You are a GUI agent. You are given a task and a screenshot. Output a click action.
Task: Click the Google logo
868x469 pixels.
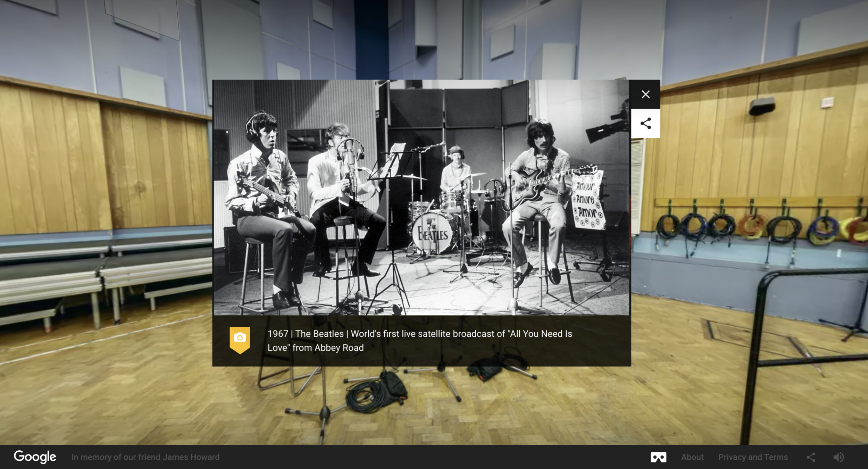35,457
